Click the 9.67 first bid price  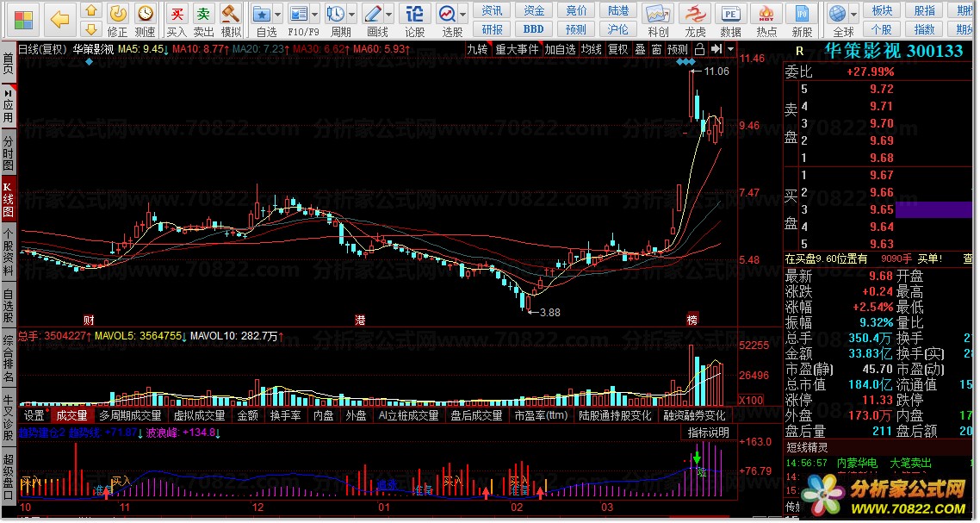881,175
